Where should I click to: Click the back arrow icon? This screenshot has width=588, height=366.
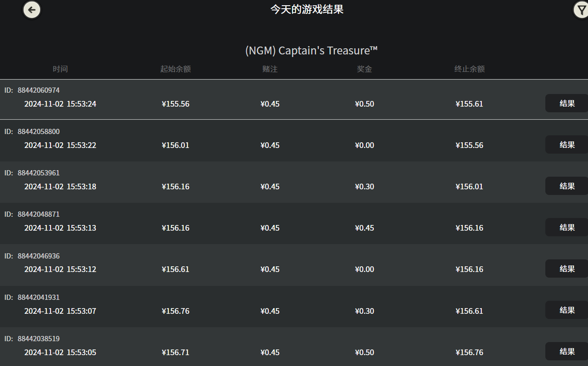(x=32, y=10)
